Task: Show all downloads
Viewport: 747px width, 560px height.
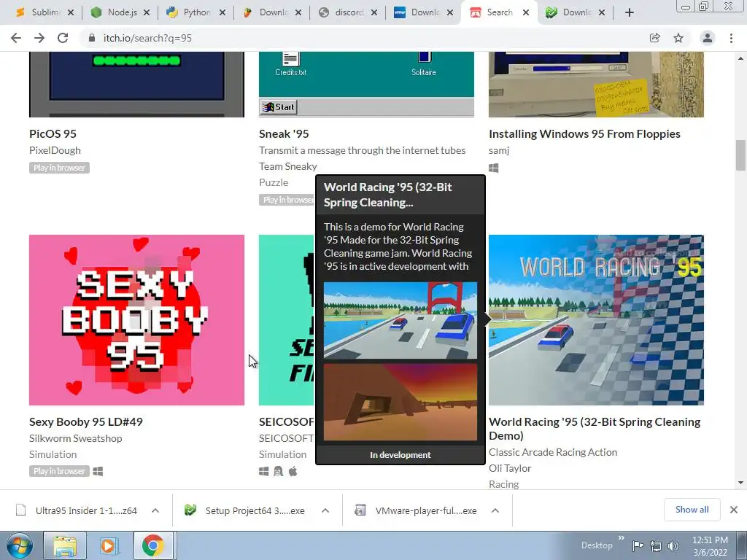Action: 692,510
